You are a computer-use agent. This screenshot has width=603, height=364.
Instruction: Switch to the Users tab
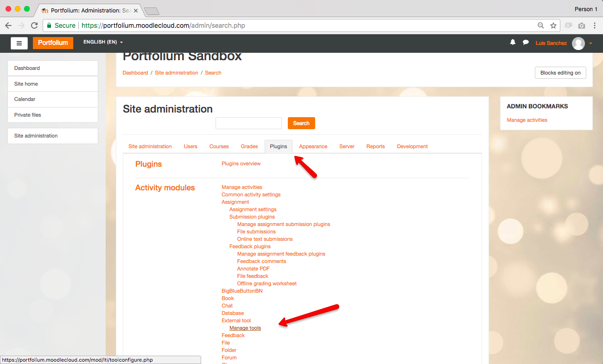coord(190,146)
